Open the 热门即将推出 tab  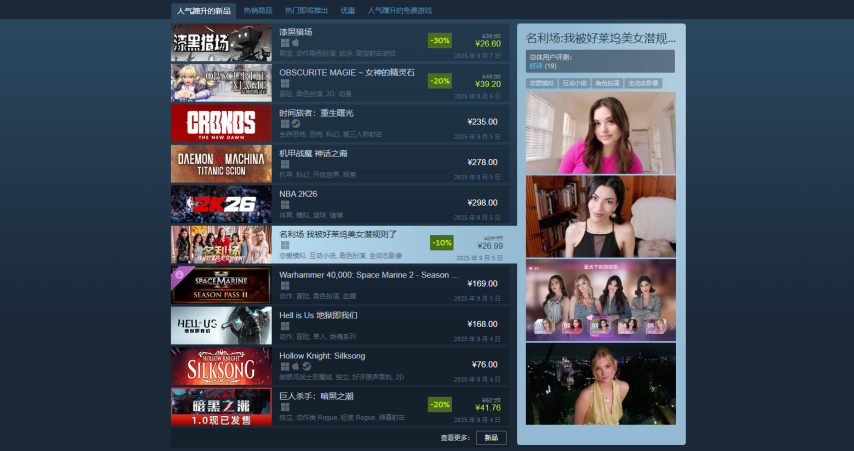(x=305, y=10)
